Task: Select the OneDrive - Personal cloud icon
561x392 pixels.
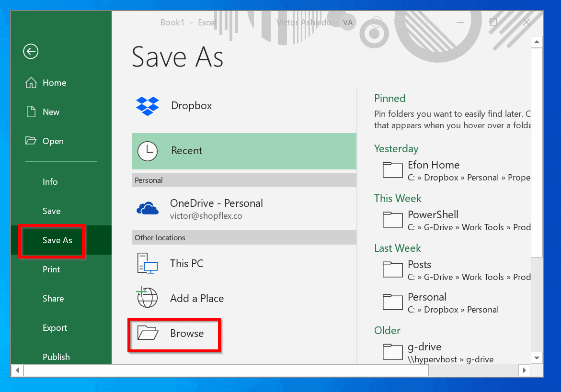Action: 147,208
